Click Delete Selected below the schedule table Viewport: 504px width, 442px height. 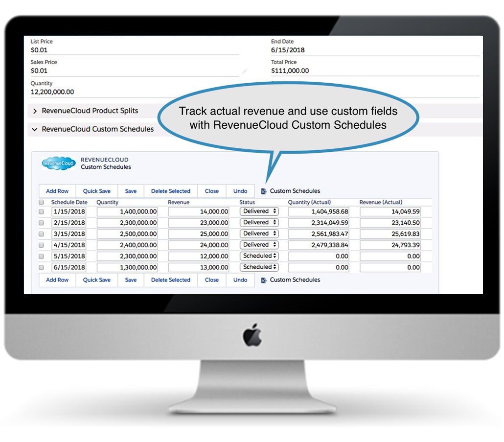[x=171, y=280]
